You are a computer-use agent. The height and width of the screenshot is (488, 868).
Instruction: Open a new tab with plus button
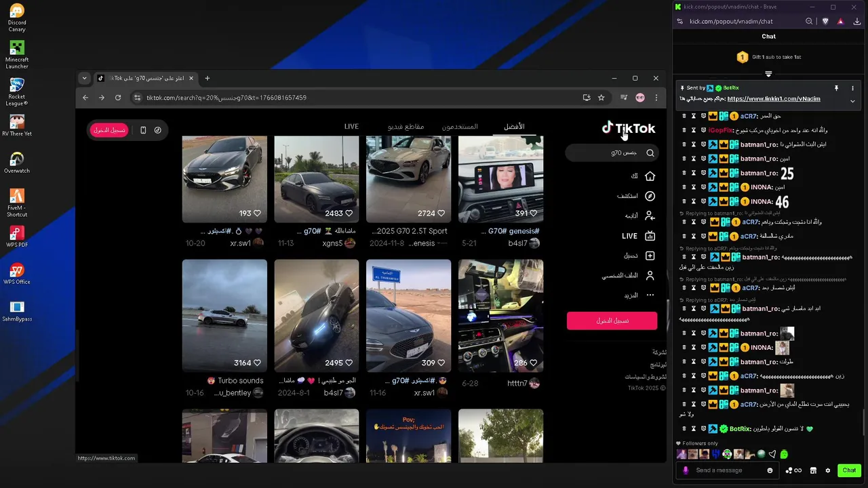pyautogui.click(x=208, y=78)
